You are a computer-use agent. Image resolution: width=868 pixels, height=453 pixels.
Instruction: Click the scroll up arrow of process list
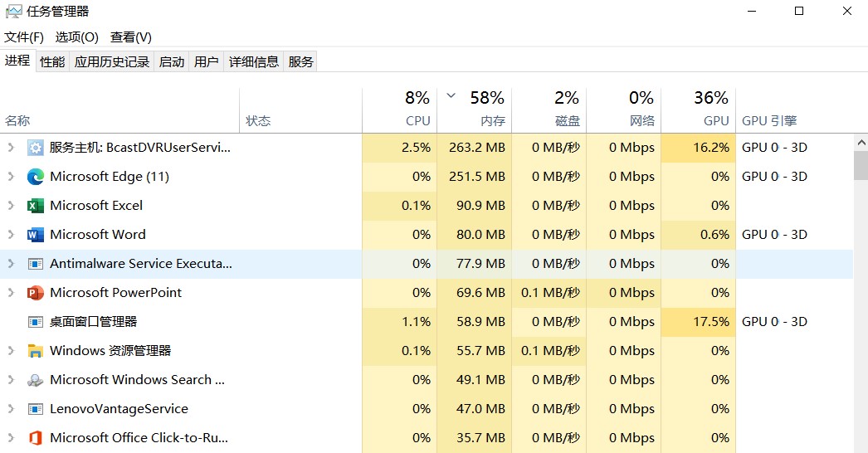point(861,143)
